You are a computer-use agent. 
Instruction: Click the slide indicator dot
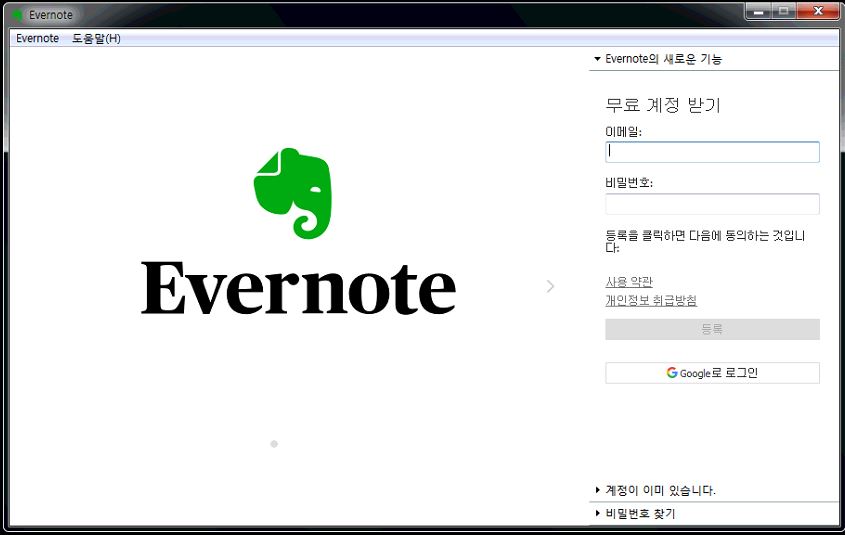(x=274, y=444)
